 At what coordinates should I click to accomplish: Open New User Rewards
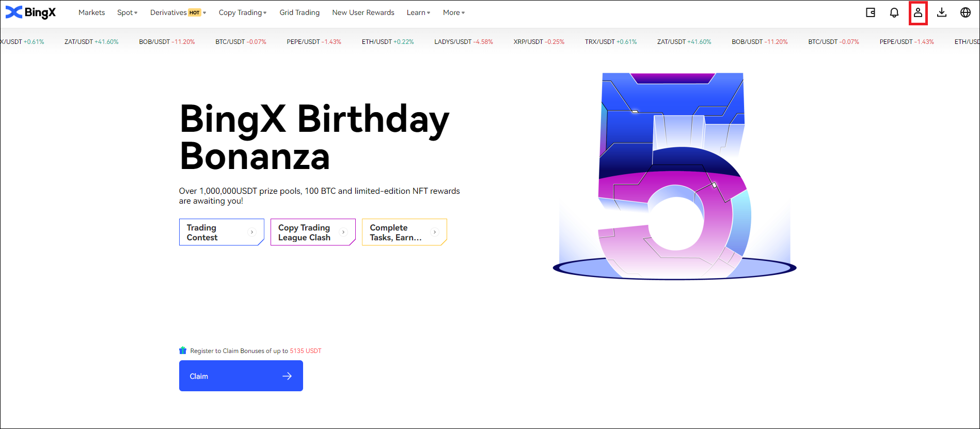(363, 12)
